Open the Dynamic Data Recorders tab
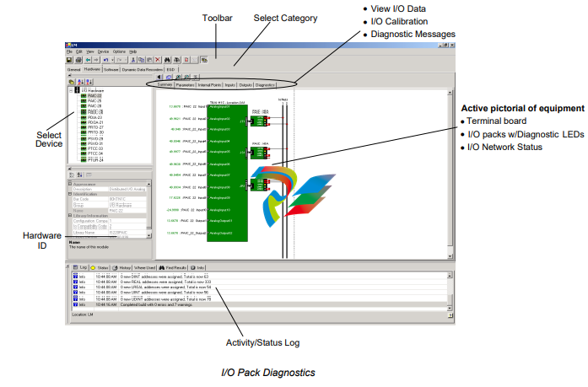588x387 pixels. pos(142,70)
